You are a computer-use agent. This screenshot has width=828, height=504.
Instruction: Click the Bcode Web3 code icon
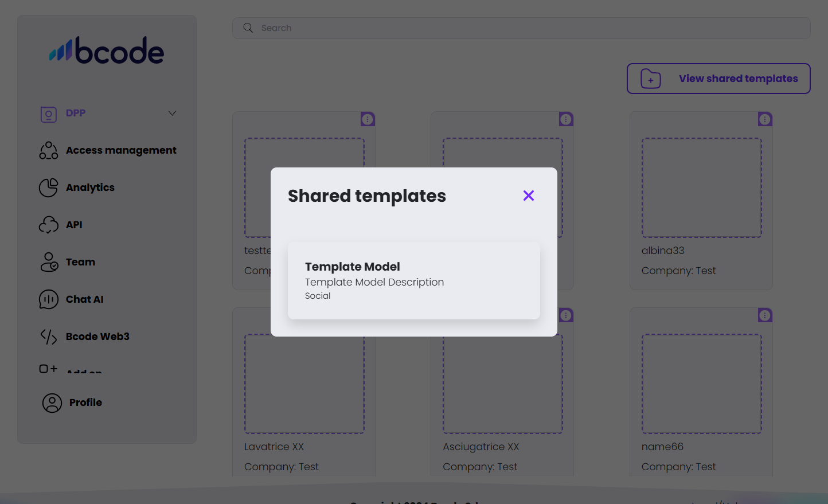point(49,337)
